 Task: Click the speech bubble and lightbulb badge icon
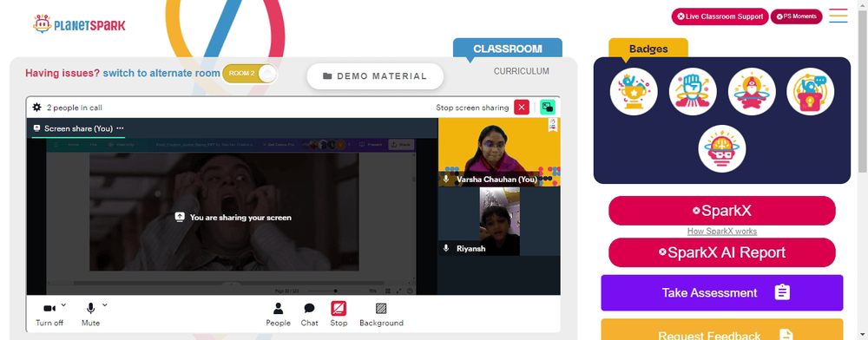tap(810, 92)
